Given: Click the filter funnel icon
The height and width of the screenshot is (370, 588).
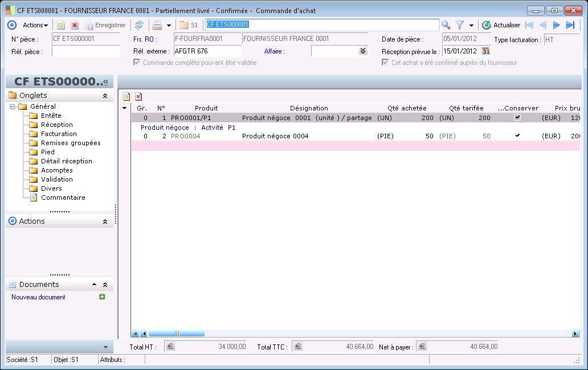Looking at the screenshot, I should click(459, 25).
